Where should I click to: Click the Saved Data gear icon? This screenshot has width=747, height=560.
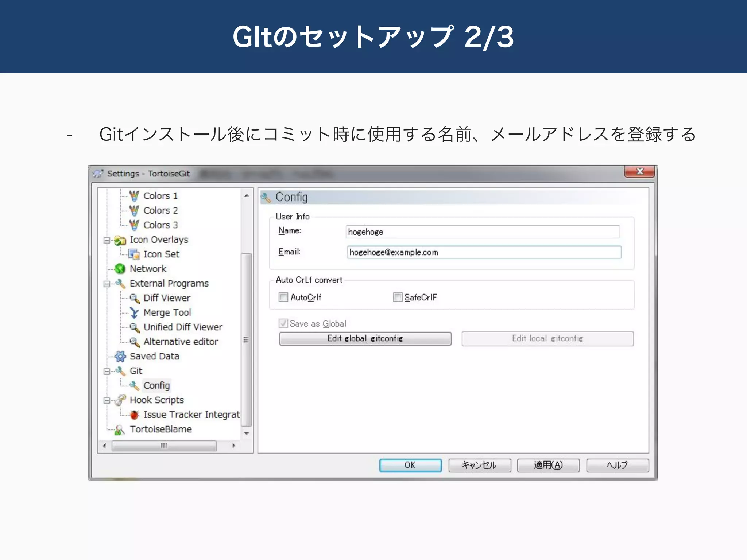[x=120, y=356]
